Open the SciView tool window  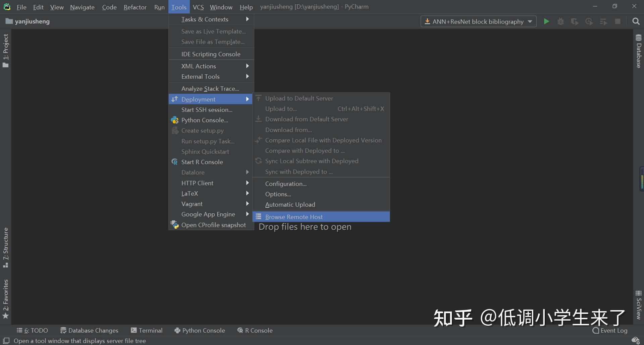[639, 305]
